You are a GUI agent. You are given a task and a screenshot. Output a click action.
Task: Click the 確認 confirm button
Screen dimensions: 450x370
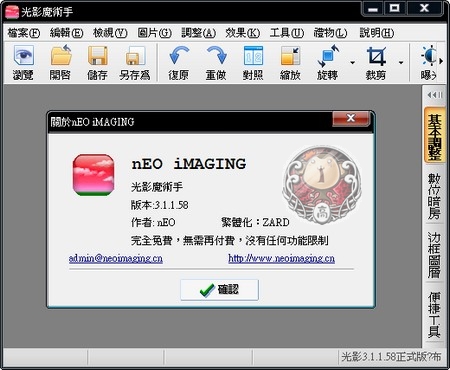(x=219, y=290)
